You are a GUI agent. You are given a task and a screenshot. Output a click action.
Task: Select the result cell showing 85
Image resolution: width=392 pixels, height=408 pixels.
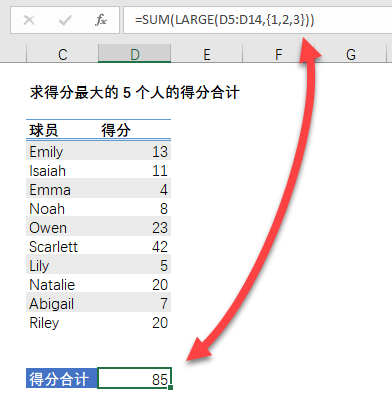[135, 378]
